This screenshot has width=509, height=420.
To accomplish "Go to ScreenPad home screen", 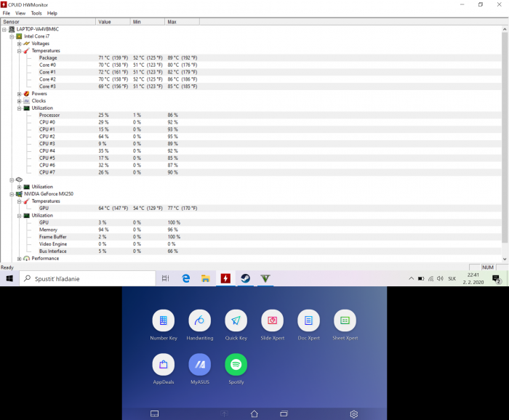I will pyautogui.click(x=254, y=413).
